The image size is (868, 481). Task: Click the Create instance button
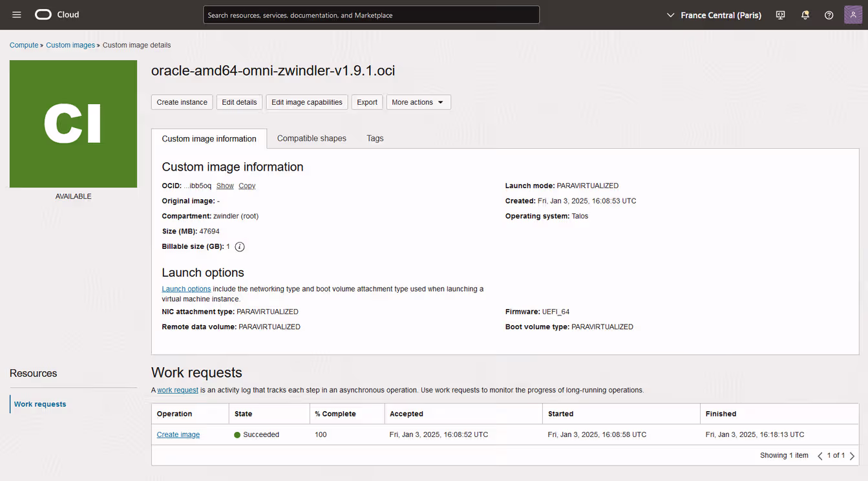[x=182, y=102]
